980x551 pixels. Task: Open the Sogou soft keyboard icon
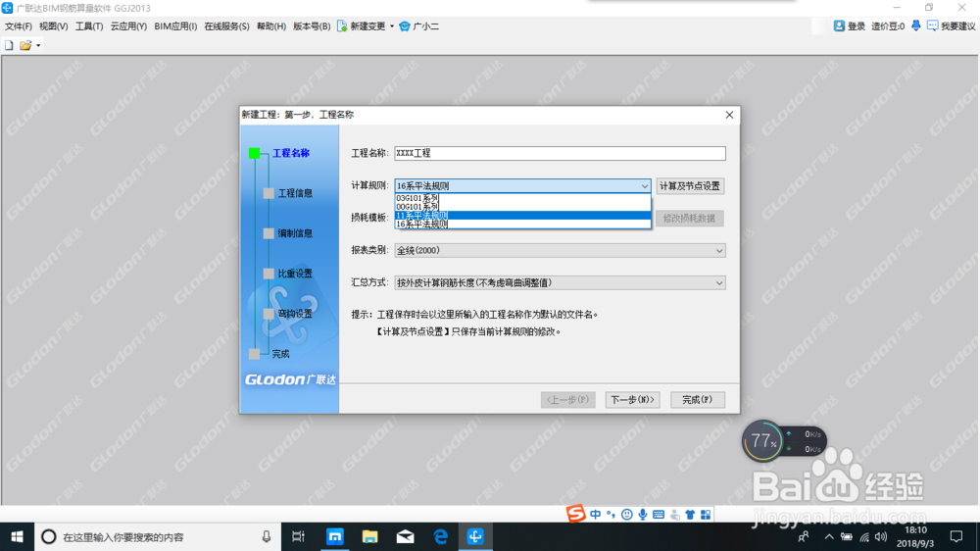[x=659, y=514]
